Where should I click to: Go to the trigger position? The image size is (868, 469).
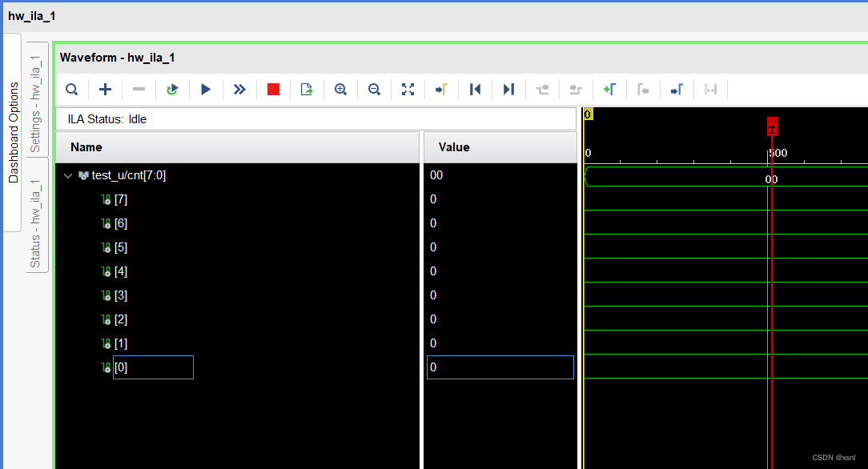(x=440, y=89)
